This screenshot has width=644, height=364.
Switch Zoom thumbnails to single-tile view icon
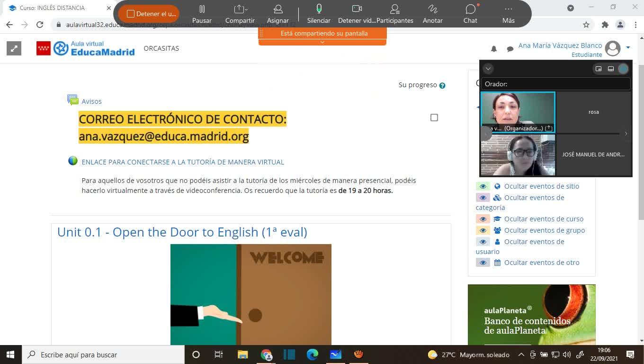pos(599,69)
